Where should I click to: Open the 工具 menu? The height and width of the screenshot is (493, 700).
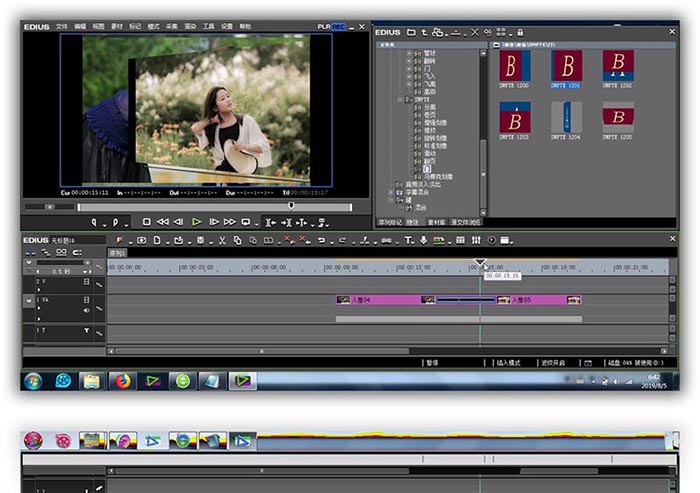(208, 26)
